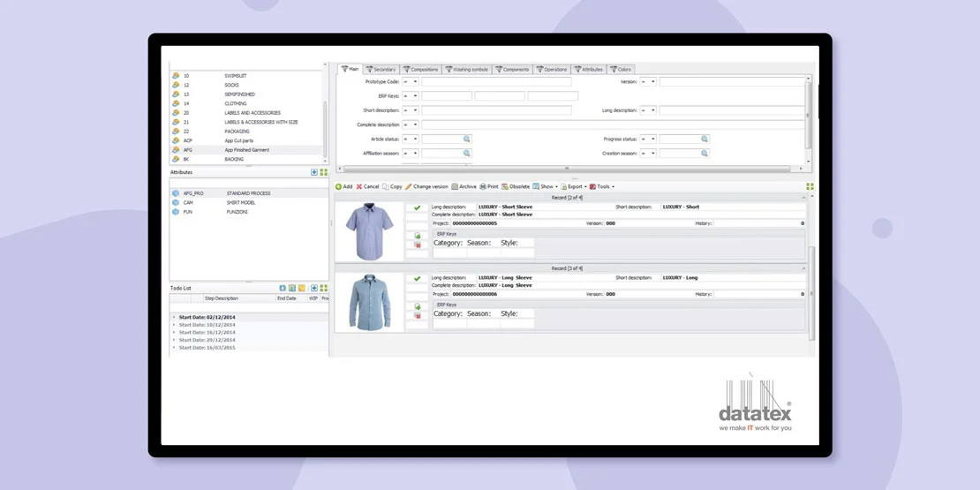Expand Start Date 02/12/2014 group
This screenshot has width=980, height=490.
click(174, 318)
